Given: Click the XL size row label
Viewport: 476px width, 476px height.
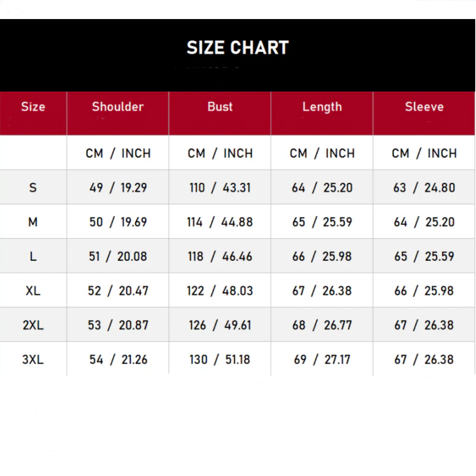Looking at the screenshot, I should click(x=33, y=291).
